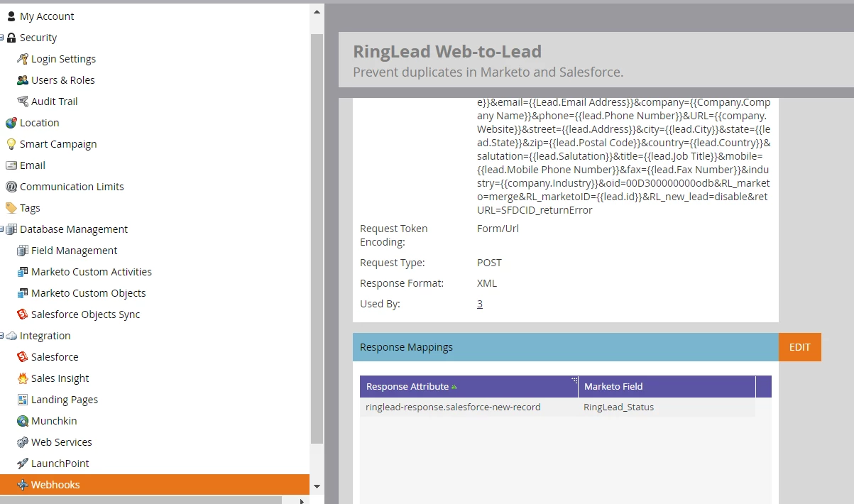Click the Login Settings keys icon

(23, 59)
